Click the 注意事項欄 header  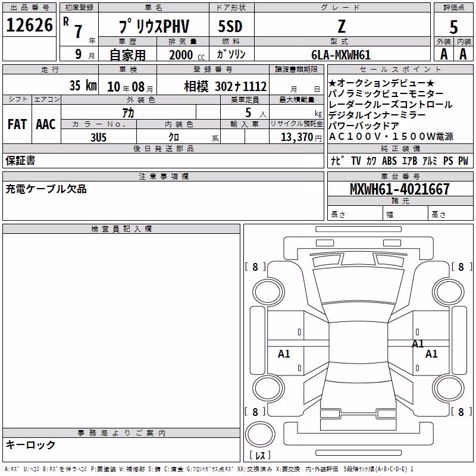163,176
